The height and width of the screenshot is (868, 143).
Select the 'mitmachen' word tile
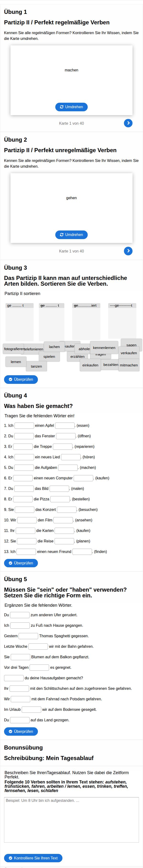click(129, 365)
